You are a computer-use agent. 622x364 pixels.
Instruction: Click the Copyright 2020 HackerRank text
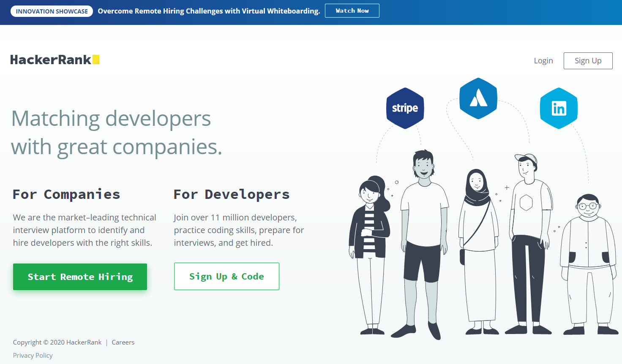(57, 342)
